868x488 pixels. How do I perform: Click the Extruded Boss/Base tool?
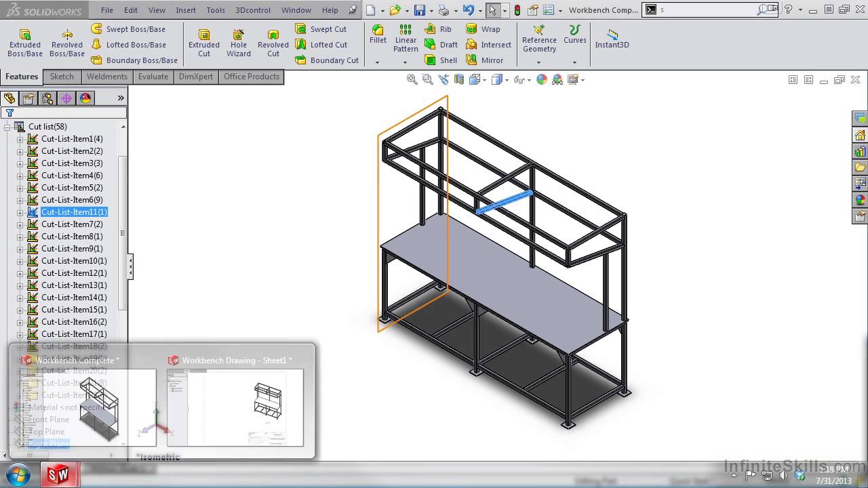[x=25, y=43]
